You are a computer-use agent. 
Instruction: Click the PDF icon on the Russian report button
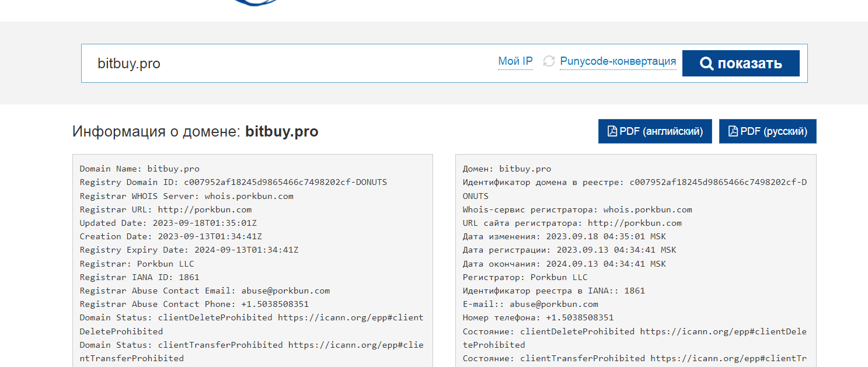click(x=732, y=131)
